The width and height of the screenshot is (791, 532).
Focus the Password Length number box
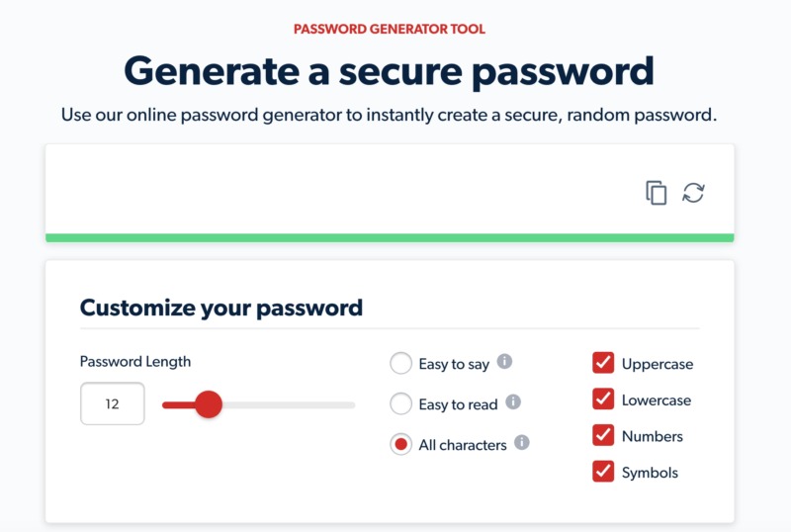[112, 404]
